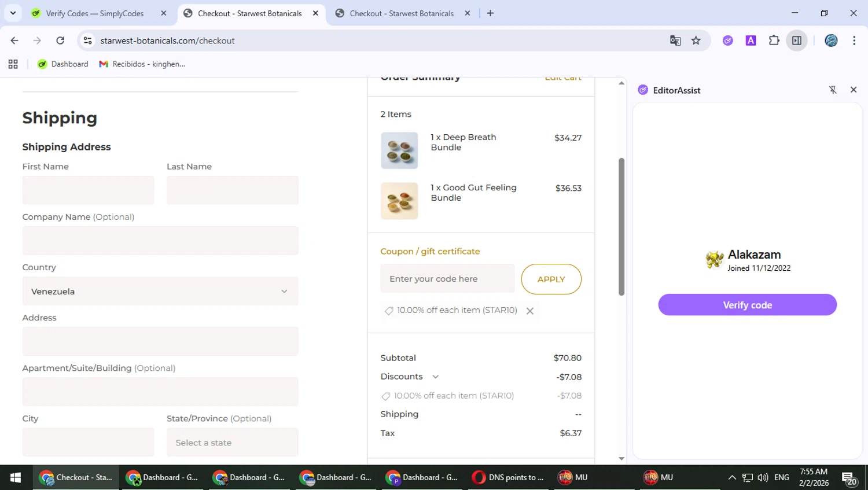Focus the Last Name field
The width and height of the screenshot is (868, 490).
(x=233, y=190)
